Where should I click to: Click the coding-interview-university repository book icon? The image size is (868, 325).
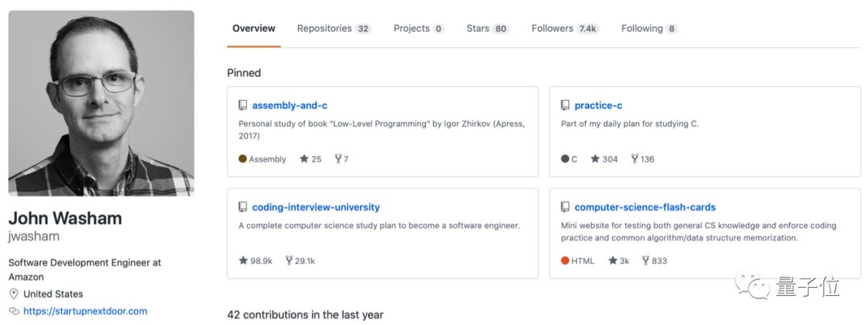[243, 207]
